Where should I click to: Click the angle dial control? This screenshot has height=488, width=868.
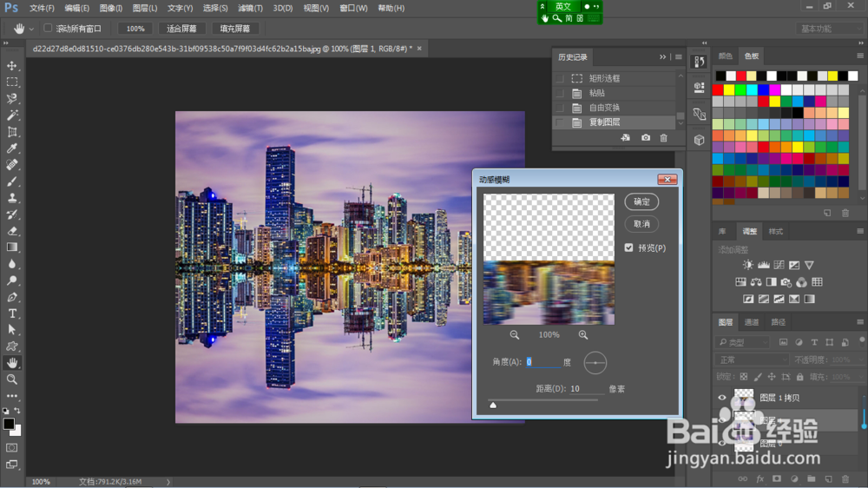click(595, 363)
